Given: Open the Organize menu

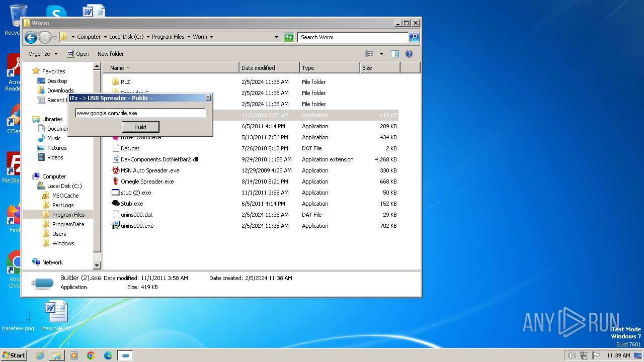Looking at the screenshot, I should tap(43, 54).
